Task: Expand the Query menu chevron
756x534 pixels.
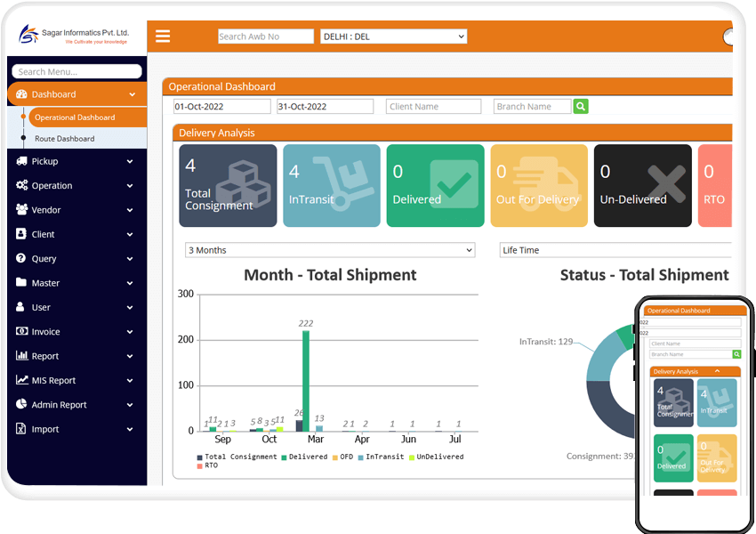Action: [130, 259]
